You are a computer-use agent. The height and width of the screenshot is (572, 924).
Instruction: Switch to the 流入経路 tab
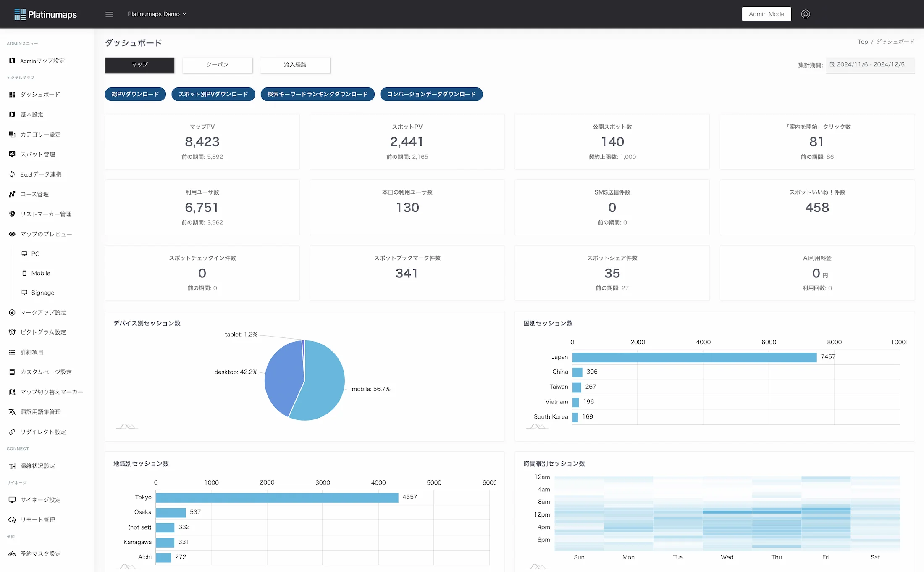point(295,65)
